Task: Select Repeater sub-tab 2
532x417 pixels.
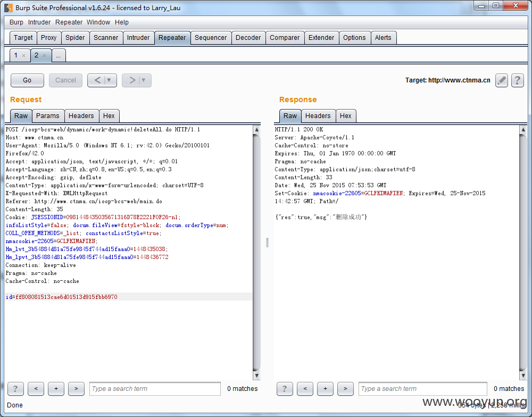Action: 36,55
